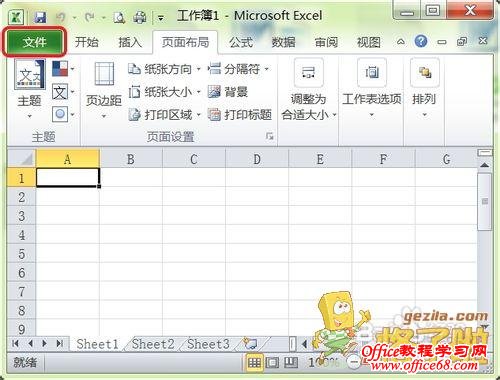Switch to the Sheet3 tab
This screenshot has width=500, height=380.
click(x=208, y=344)
